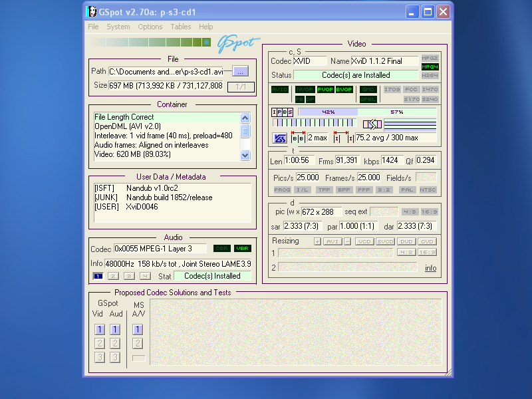
Task: Click the AVID indicator light
Action: click(279, 90)
